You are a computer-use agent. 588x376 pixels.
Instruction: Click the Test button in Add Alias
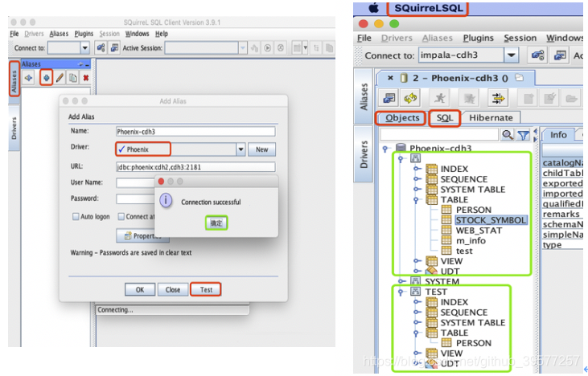pyautogui.click(x=206, y=289)
